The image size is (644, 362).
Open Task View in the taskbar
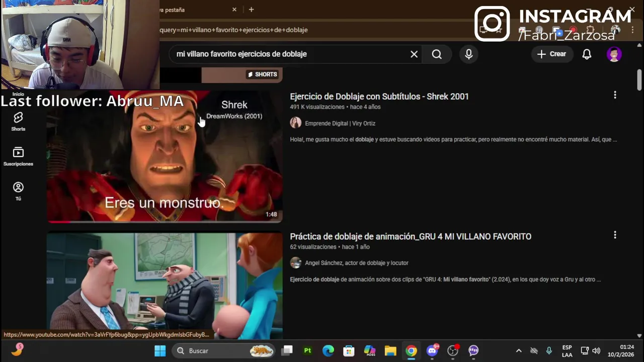[x=287, y=350]
